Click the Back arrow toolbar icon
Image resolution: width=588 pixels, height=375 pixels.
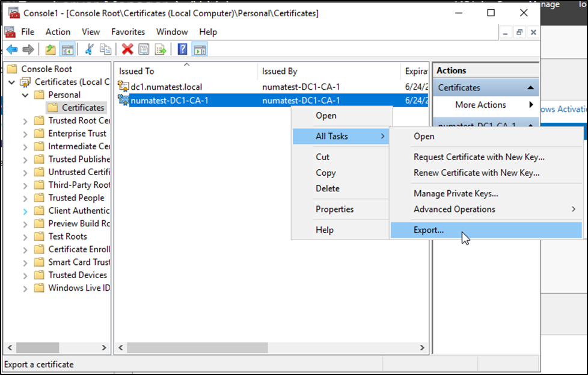[x=12, y=49]
